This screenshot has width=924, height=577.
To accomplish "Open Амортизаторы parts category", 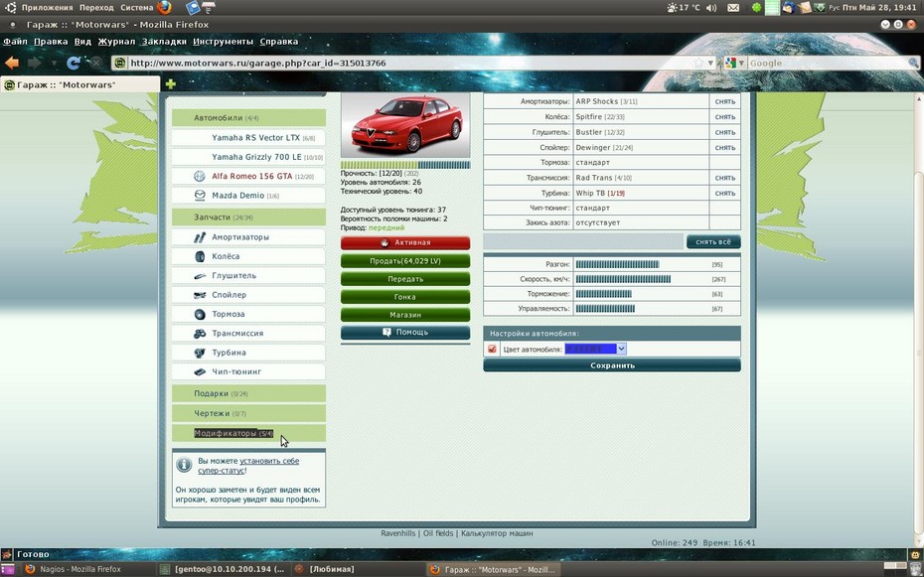I will [x=248, y=237].
